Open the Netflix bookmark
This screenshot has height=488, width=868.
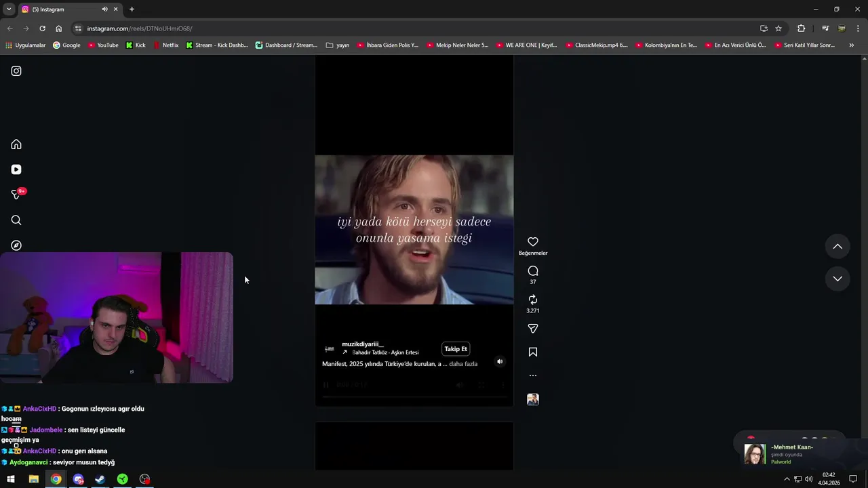click(166, 45)
